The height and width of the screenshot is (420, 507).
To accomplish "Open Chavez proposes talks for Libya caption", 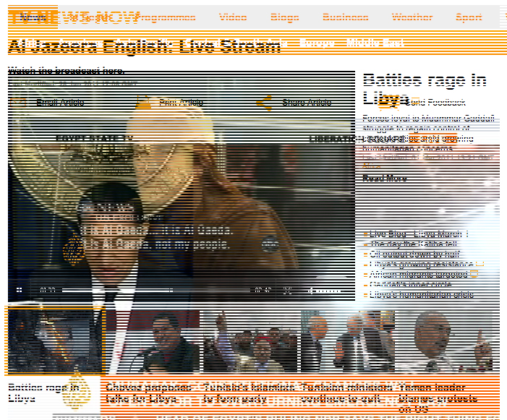I will (148, 393).
